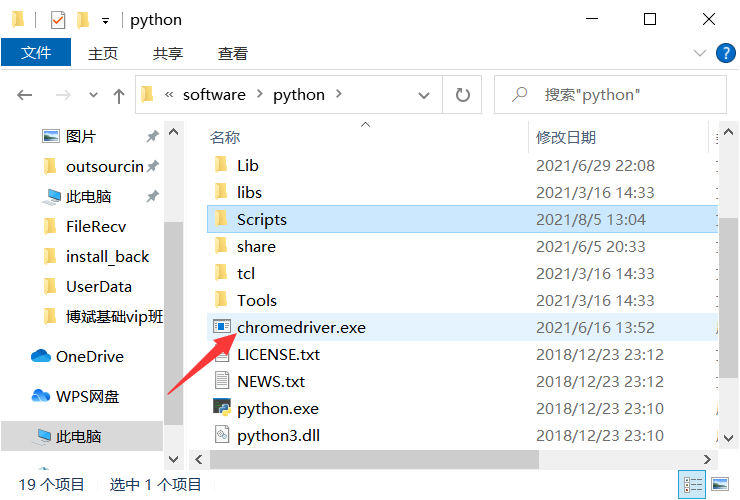Select chromedriver.exe file icon
The width and height of the screenshot is (740, 500).
221,326
